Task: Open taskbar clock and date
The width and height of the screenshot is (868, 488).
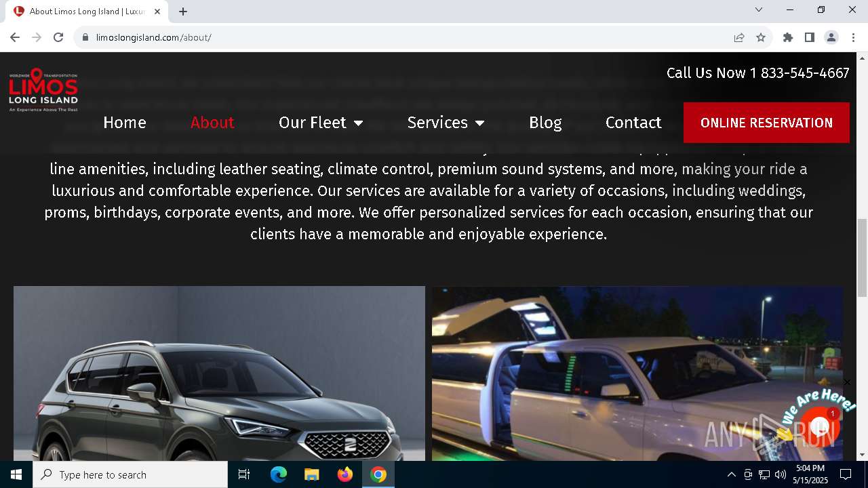Action: 810,474
